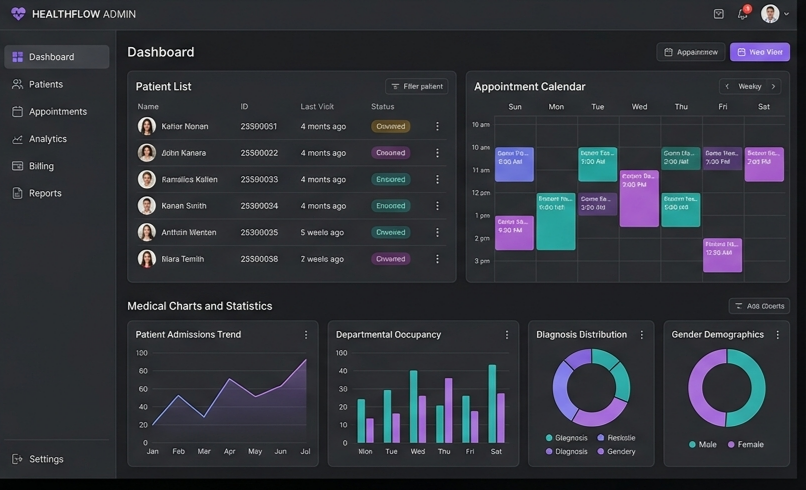Viewport: 806px width, 490px height.
Task: Click the Thu column header in calendar
Action: click(681, 106)
